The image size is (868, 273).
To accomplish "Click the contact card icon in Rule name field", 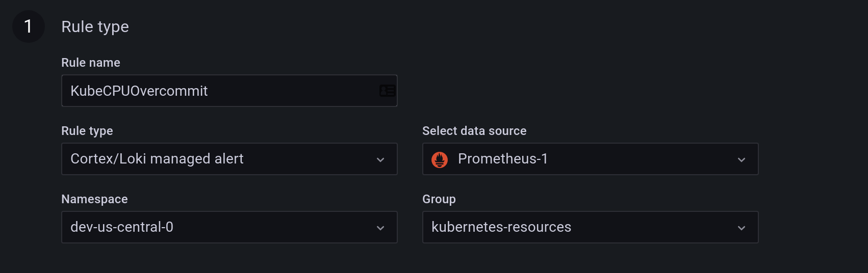I will pos(387,91).
